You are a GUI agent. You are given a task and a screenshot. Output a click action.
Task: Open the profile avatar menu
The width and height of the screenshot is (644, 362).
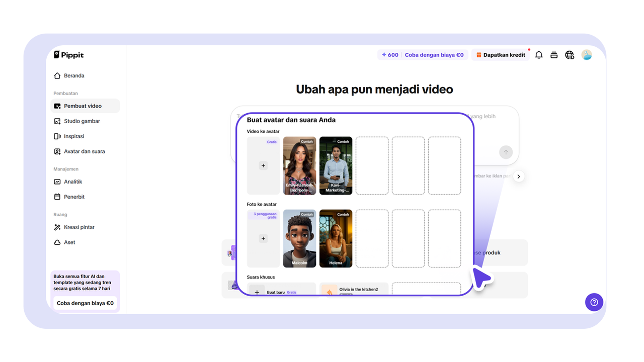click(587, 55)
